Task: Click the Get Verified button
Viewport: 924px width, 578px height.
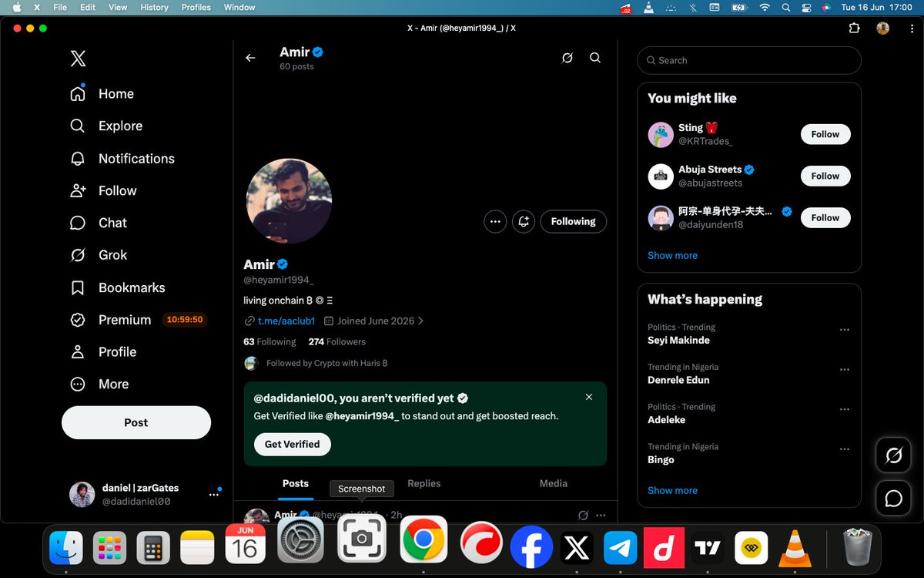Action: 293,445
